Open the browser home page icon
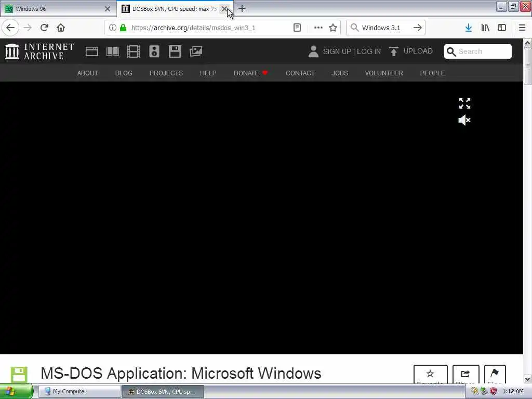532x399 pixels. (61, 28)
